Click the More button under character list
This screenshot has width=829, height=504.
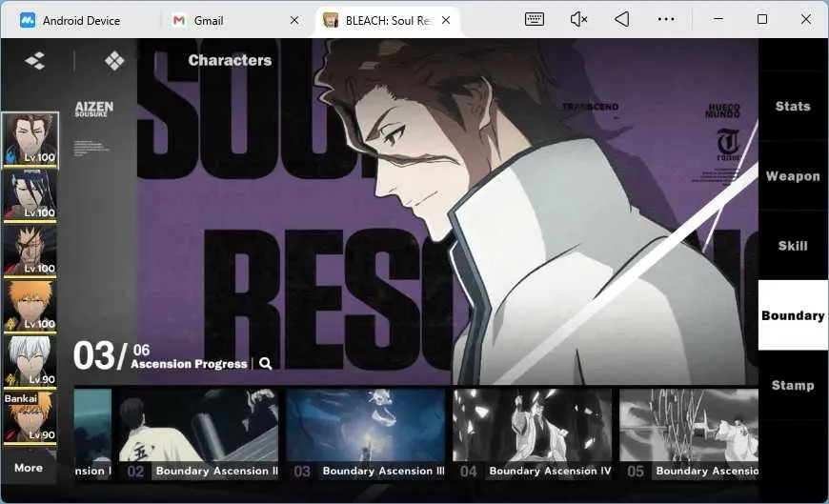(x=30, y=468)
